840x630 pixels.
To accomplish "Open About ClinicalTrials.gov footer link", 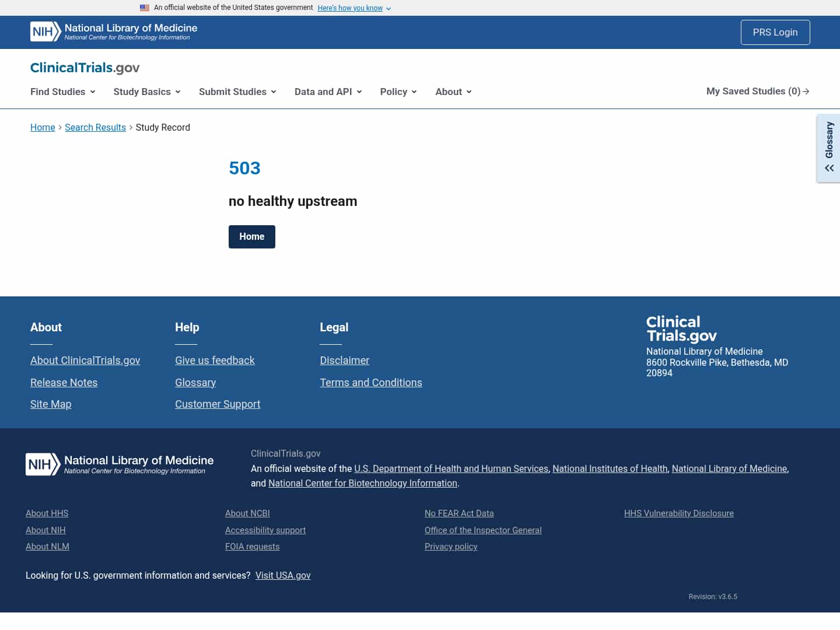I will (x=85, y=360).
